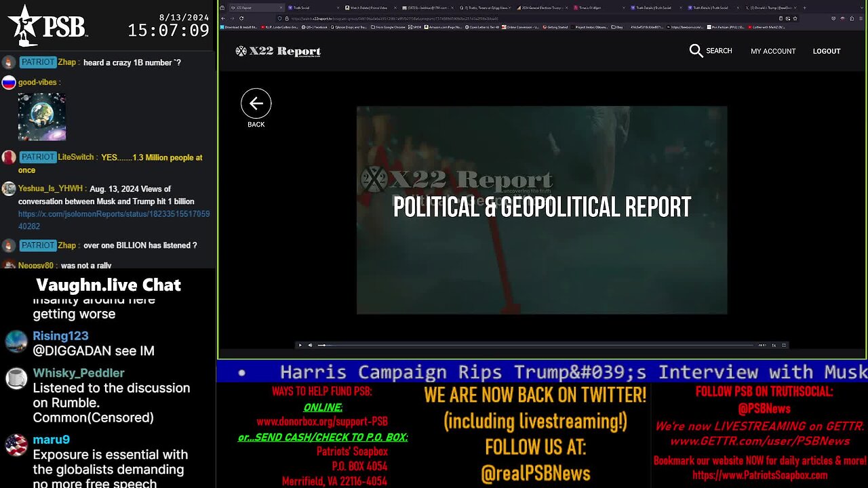Click LiteSwitch username in chat
The height and width of the screenshot is (488, 868).
[75, 157]
